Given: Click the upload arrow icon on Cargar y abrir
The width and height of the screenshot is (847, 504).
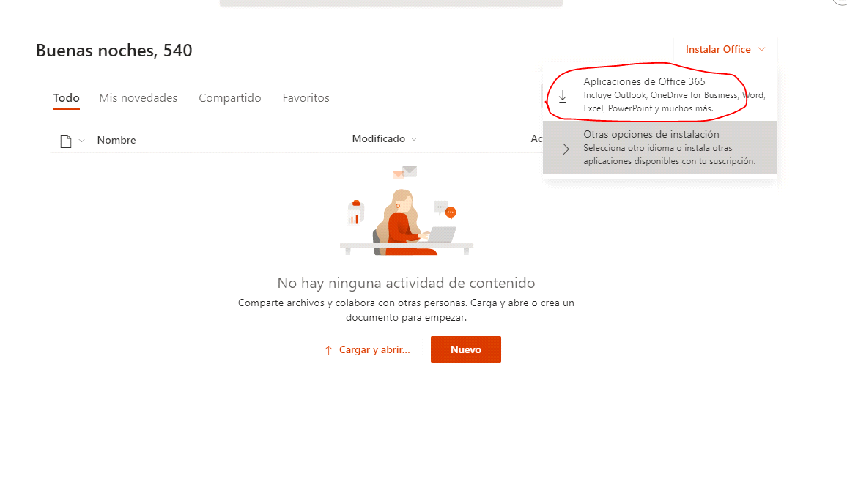Looking at the screenshot, I should 328,349.
